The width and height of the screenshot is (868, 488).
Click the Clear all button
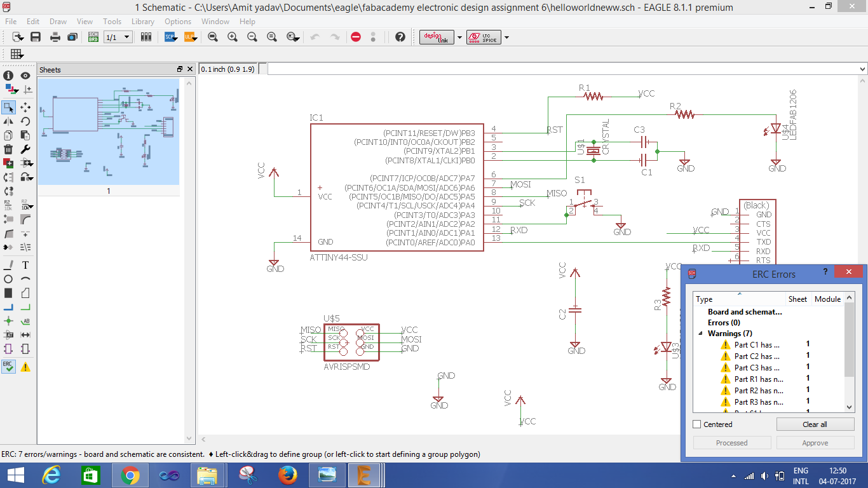pos(815,424)
